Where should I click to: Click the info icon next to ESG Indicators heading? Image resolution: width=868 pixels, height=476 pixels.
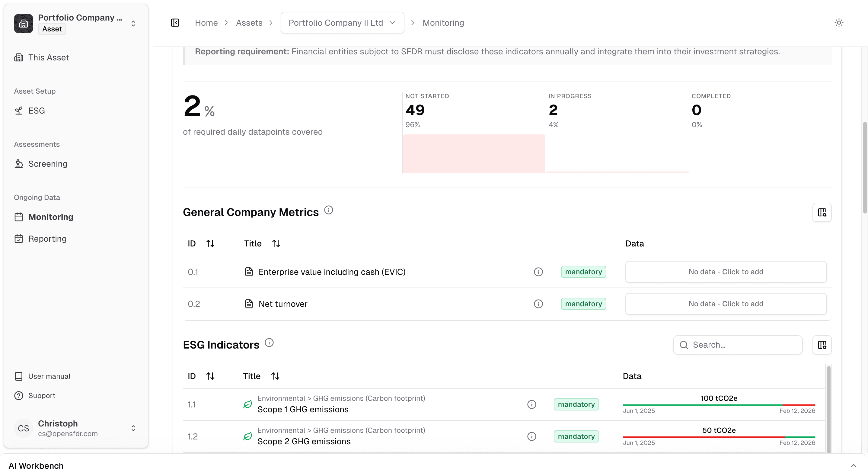[269, 343]
